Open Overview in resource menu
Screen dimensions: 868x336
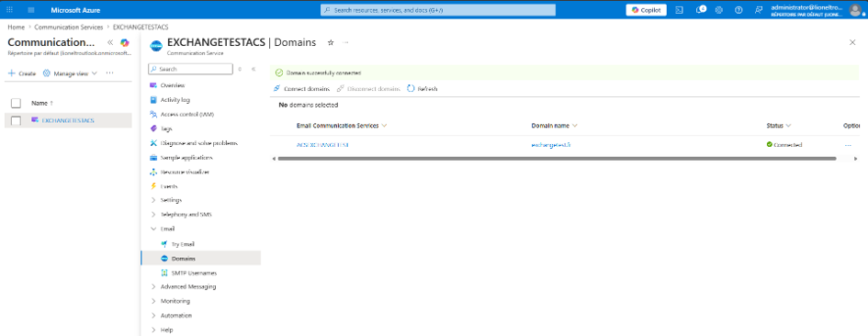[x=172, y=85]
